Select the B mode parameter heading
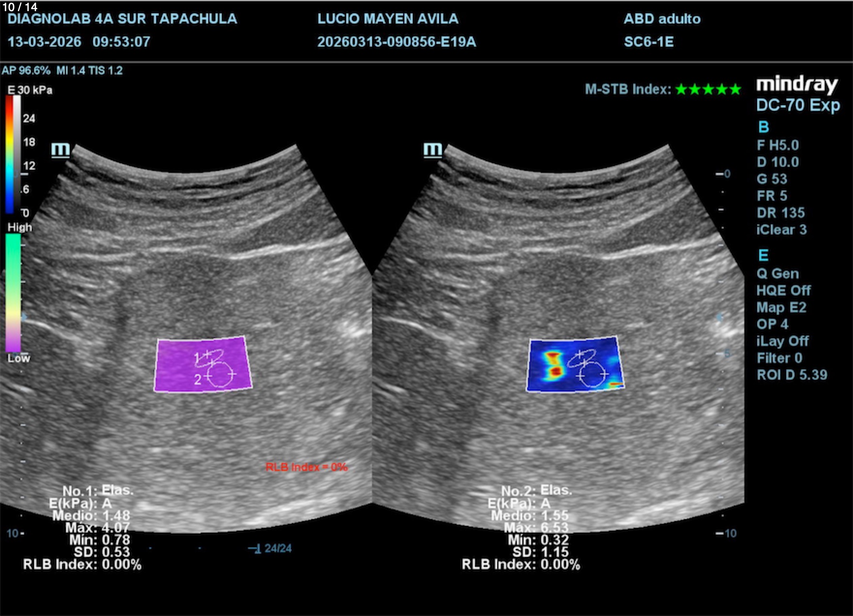The image size is (853, 616). click(763, 127)
